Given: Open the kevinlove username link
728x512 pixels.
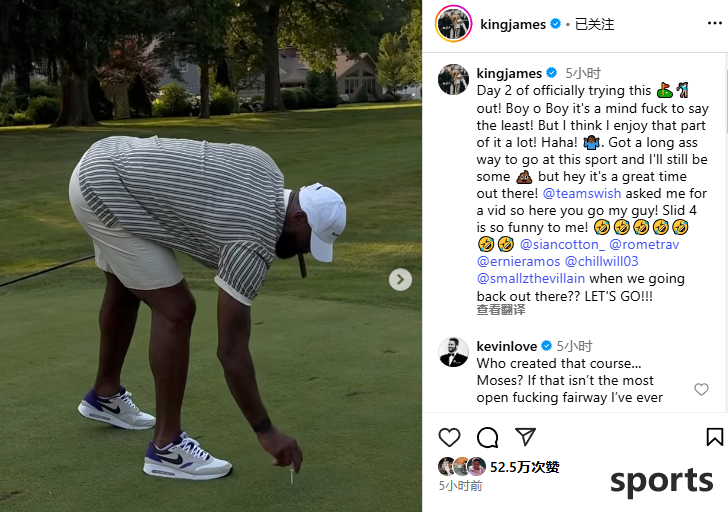Looking at the screenshot, I should [507, 346].
